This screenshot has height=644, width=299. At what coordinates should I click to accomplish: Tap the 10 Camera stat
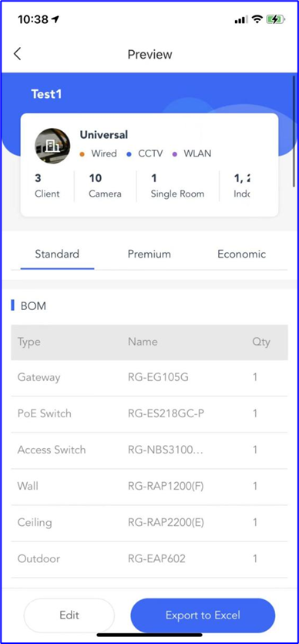point(105,186)
